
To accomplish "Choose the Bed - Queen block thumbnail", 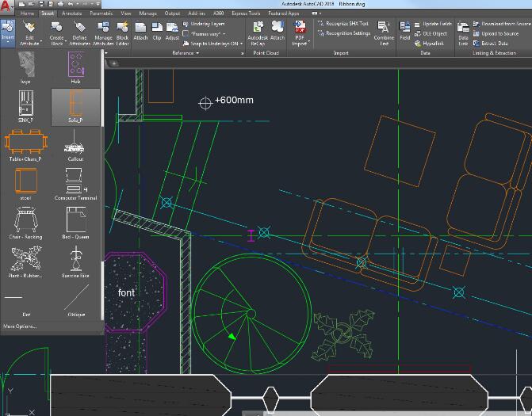I will [x=75, y=221].
